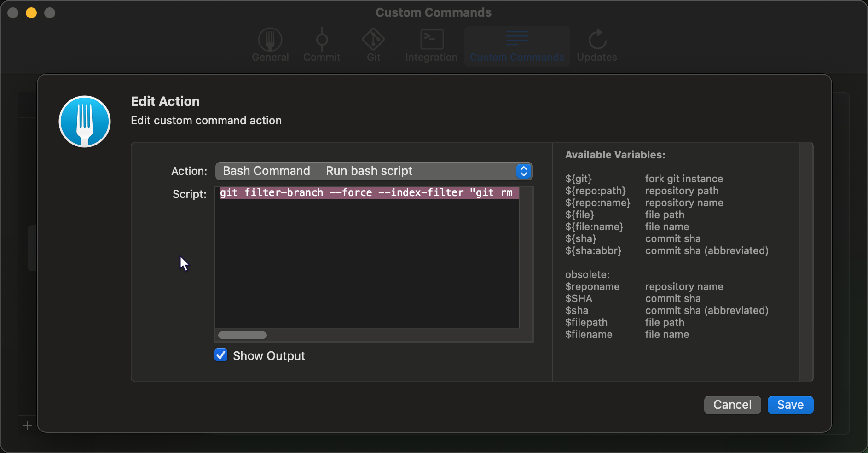Image resolution: width=868 pixels, height=453 pixels.
Task: Toggle the Show Output checkbox
Action: coord(221,355)
